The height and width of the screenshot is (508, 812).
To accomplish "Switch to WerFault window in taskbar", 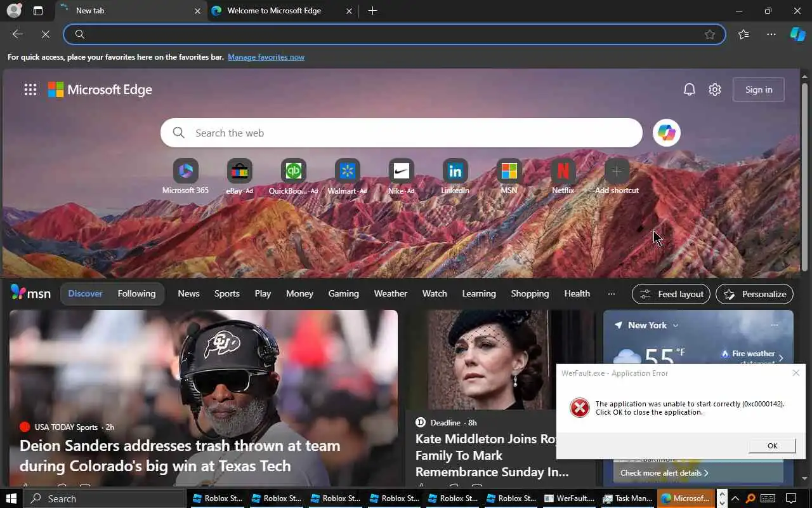I will (569, 498).
